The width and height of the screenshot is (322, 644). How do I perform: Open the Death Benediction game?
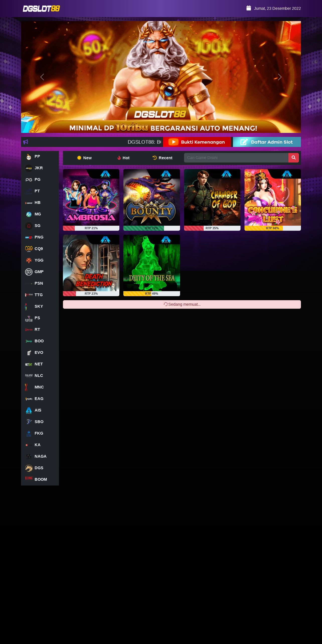pyautogui.click(x=91, y=263)
